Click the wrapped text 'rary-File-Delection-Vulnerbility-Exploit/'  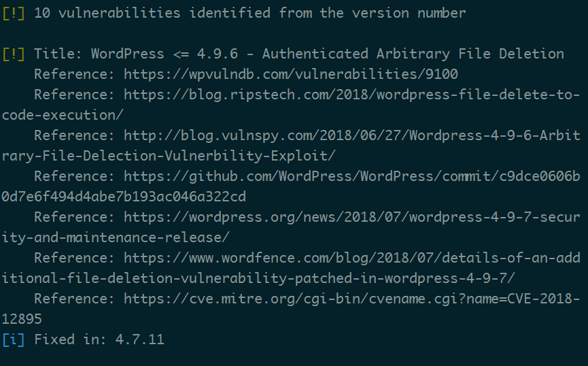click(169, 156)
